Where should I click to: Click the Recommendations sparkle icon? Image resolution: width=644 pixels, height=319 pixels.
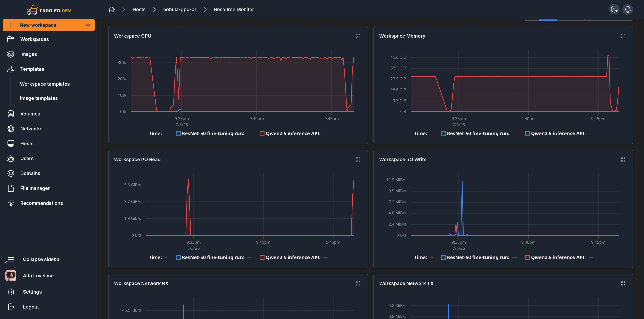tap(11, 203)
